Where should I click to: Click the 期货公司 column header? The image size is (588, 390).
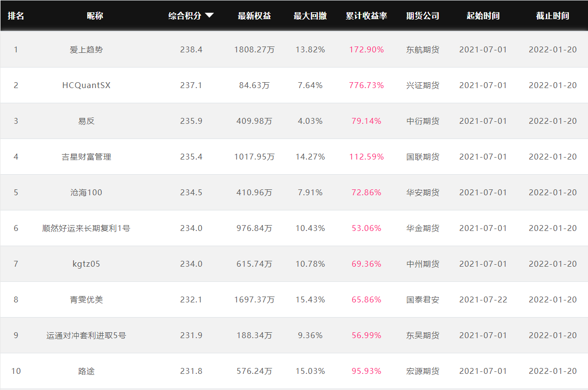[x=423, y=16]
